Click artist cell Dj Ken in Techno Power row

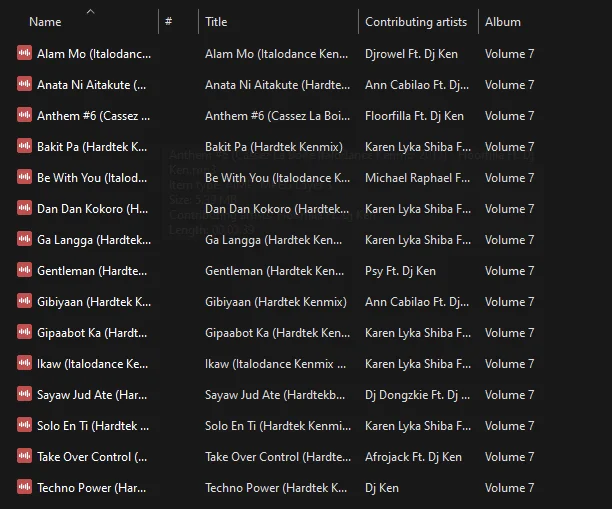[382, 488]
